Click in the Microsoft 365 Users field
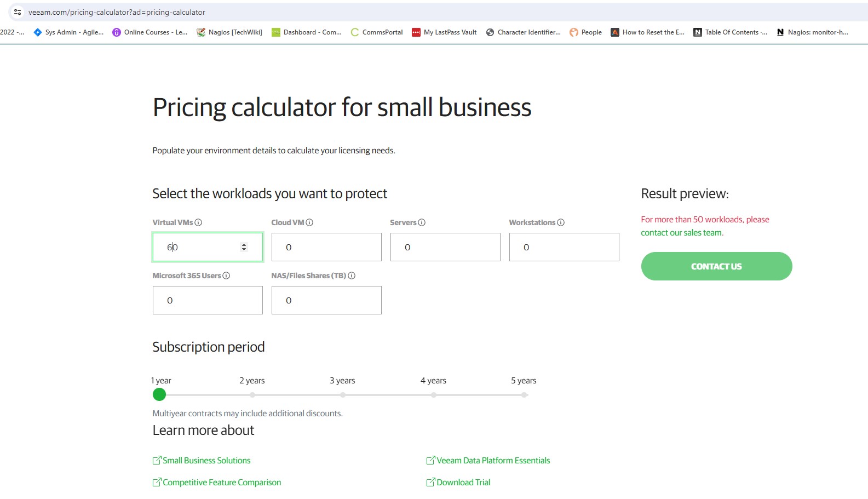The width and height of the screenshot is (868, 499). 208,300
